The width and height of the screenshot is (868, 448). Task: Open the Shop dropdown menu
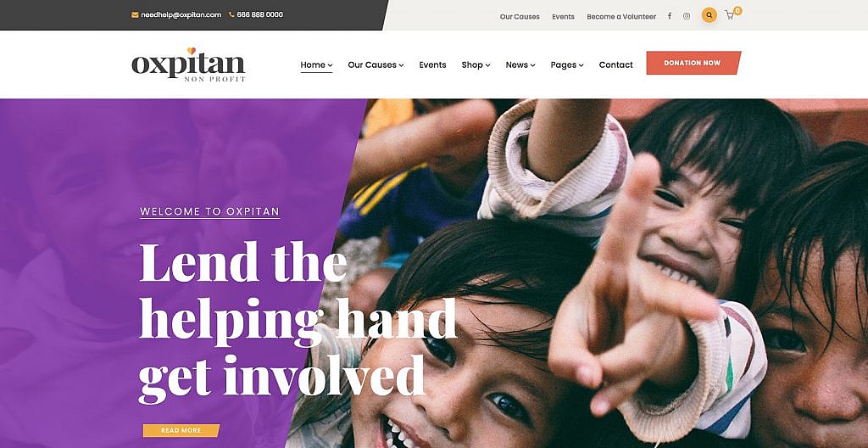click(x=476, y=64)
